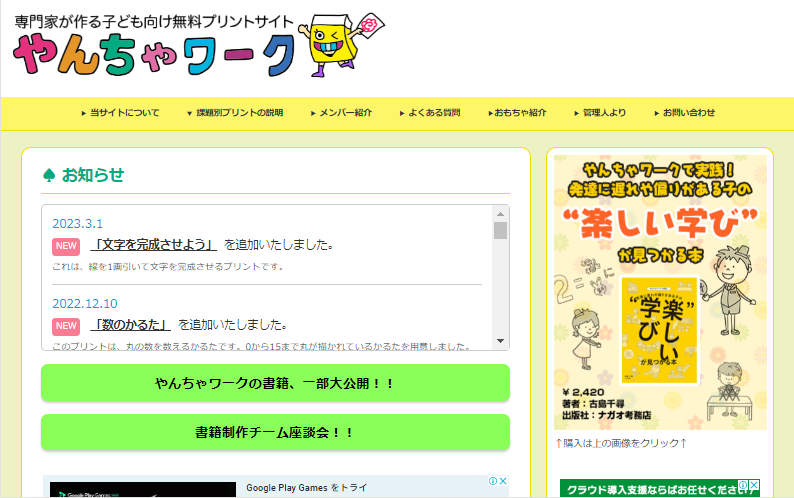Click the 2023.3.1 news date
The image size is (794, 498).
77,223
